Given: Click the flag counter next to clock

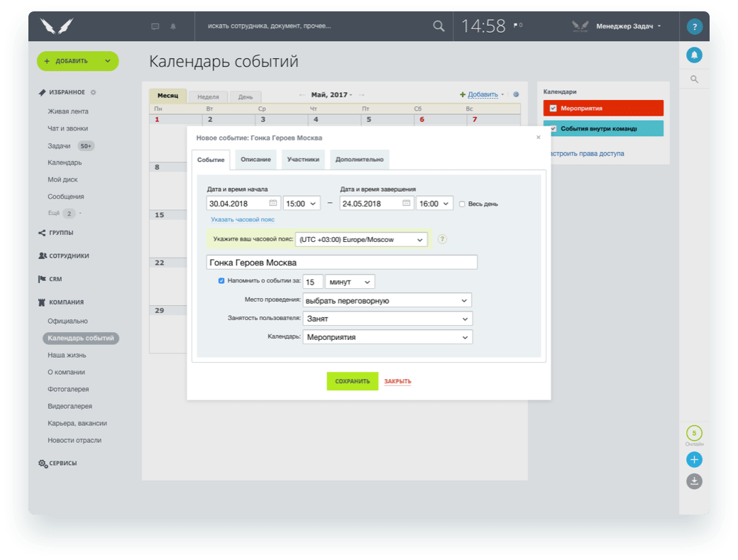Looking at the screenshot, I should pos(518,25).
